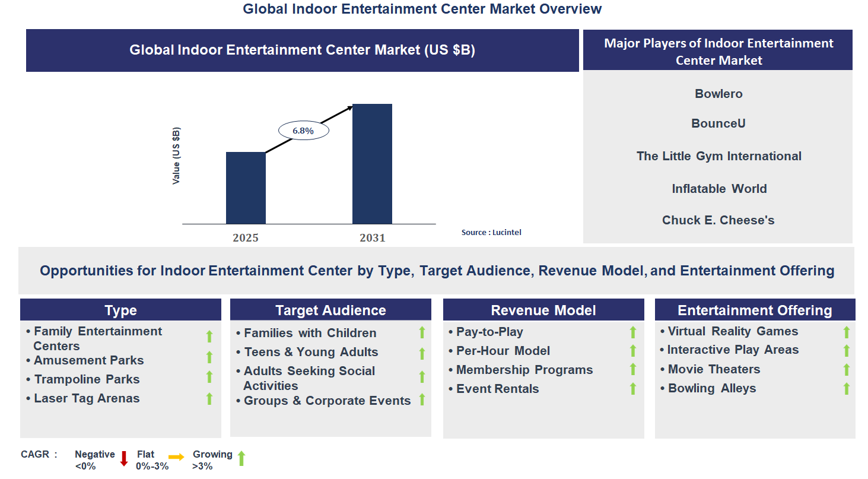Select the growth arrow beside Trampoline Parks
The height and width of the screenshot is (479, 868).
point(209,376)
